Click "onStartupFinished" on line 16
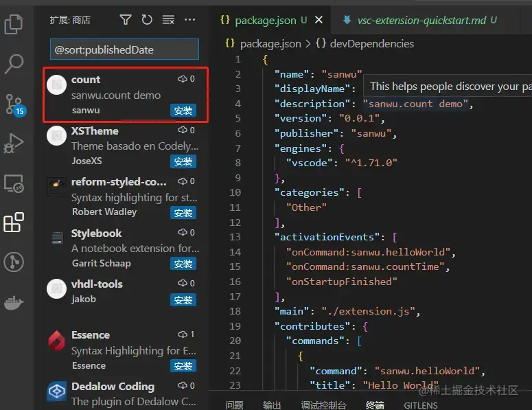The image size is (532, 410). 341,282
